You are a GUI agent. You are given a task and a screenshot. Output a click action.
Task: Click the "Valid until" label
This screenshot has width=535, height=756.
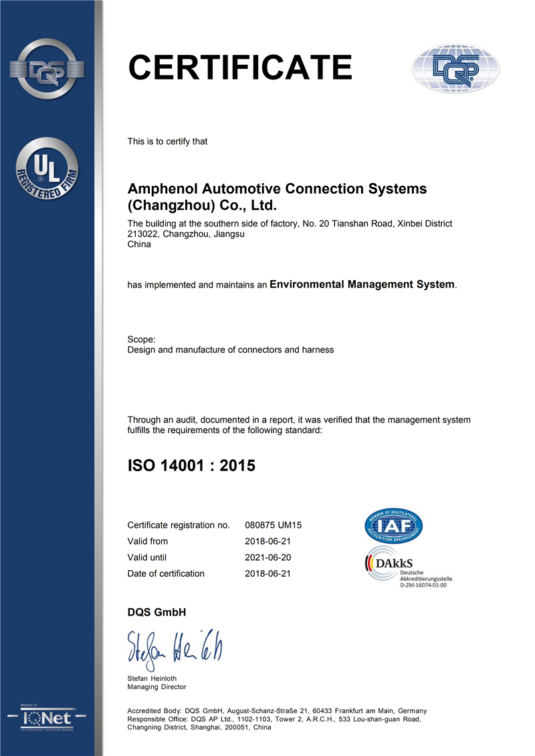point(146,557)
